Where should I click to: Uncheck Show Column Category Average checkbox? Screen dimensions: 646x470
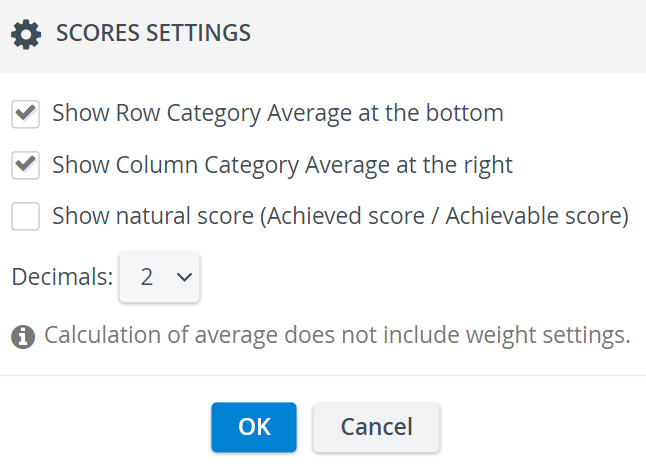point(26,165)
